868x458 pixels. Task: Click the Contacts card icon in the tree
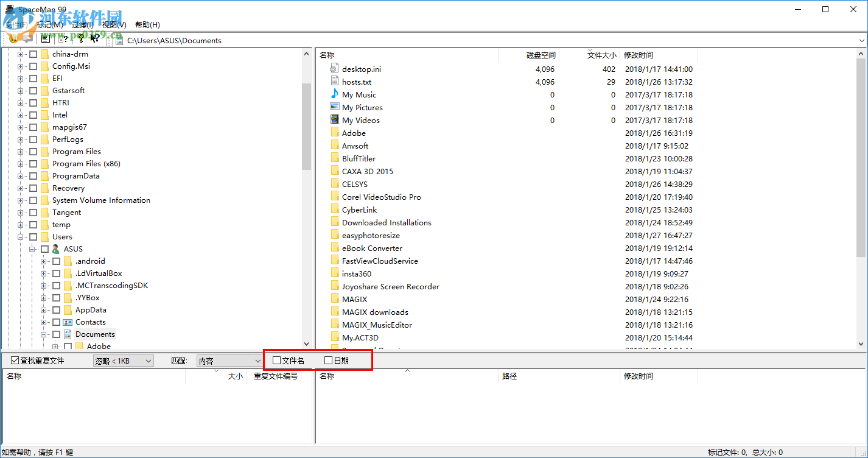(68, 322)
